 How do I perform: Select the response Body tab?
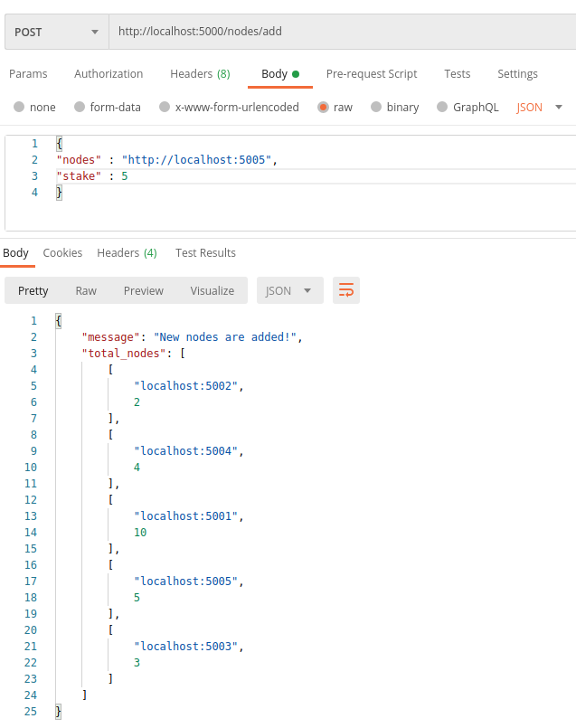click(x=15, y=253)
